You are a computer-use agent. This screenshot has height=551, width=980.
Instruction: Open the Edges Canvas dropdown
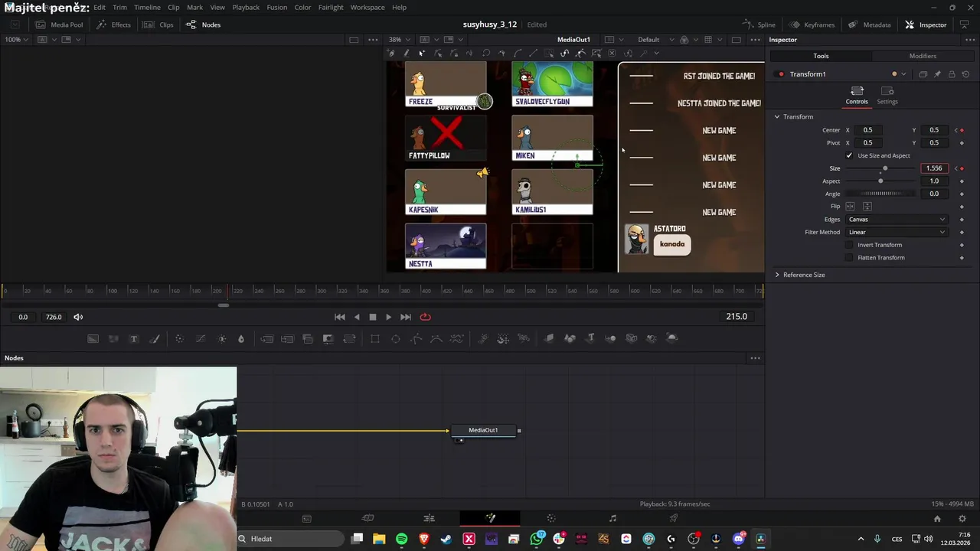pos(896,220)
